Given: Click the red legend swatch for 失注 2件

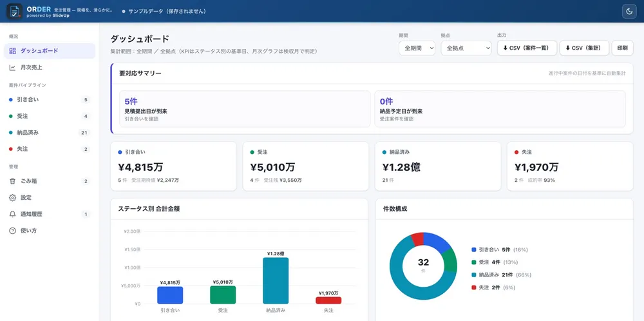Looking at the screenshot, I should [x=474, y=287].
